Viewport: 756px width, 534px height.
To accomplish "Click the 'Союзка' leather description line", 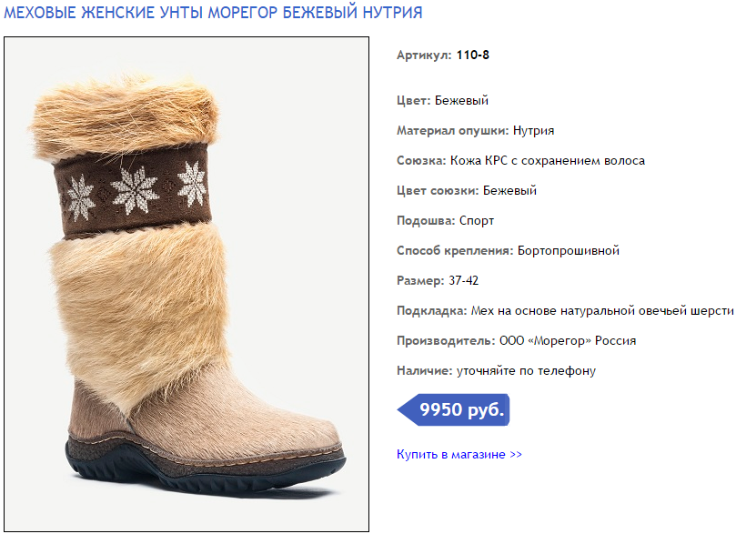I will [x=520, y=160].
